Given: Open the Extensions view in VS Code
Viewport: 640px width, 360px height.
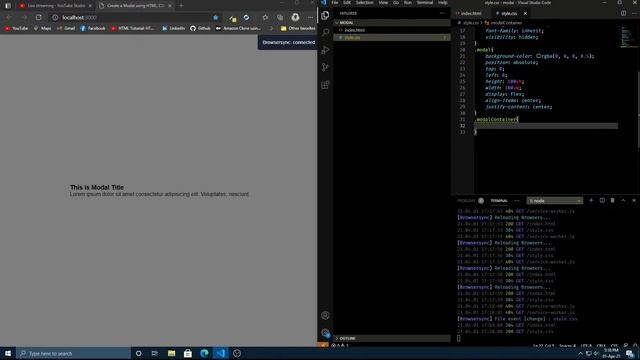Looking at the screenshot, I should coord(325,85).
